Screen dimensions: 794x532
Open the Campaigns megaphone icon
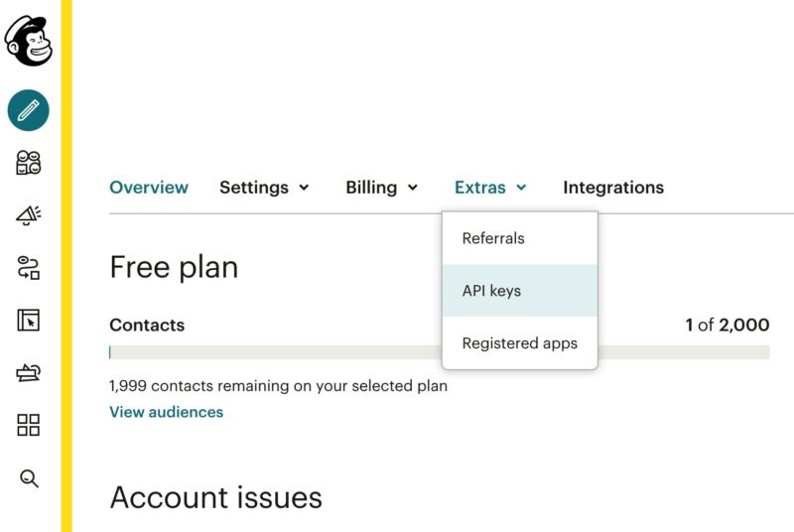29,215
